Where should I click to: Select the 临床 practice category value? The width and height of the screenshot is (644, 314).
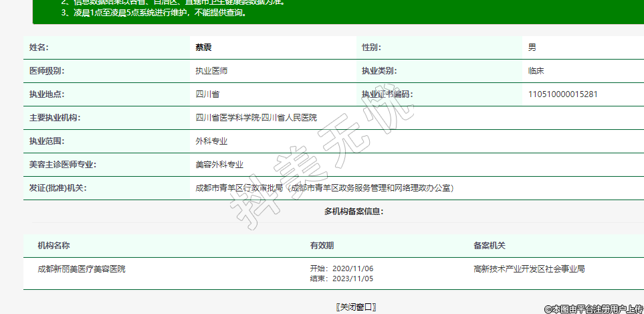[x=536, y=71]
